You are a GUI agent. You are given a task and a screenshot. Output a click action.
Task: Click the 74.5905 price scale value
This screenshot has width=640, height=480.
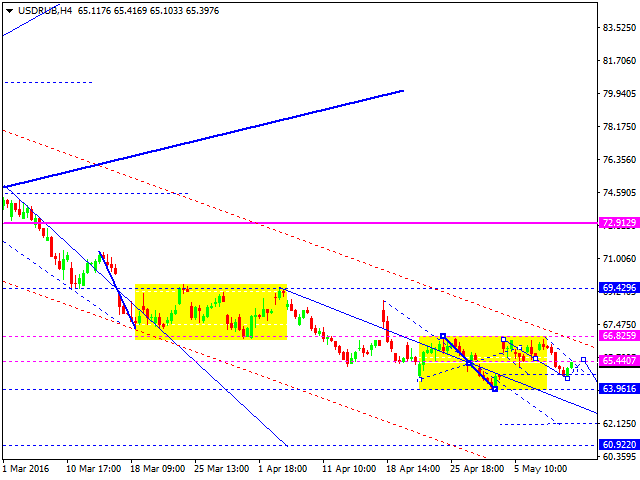coord(619,193)
